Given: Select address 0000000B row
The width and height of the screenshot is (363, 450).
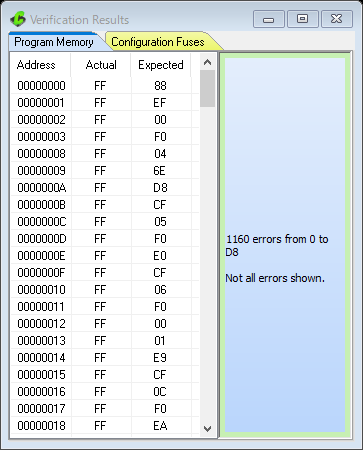Looking at the screenshot, I should [105, 205].
